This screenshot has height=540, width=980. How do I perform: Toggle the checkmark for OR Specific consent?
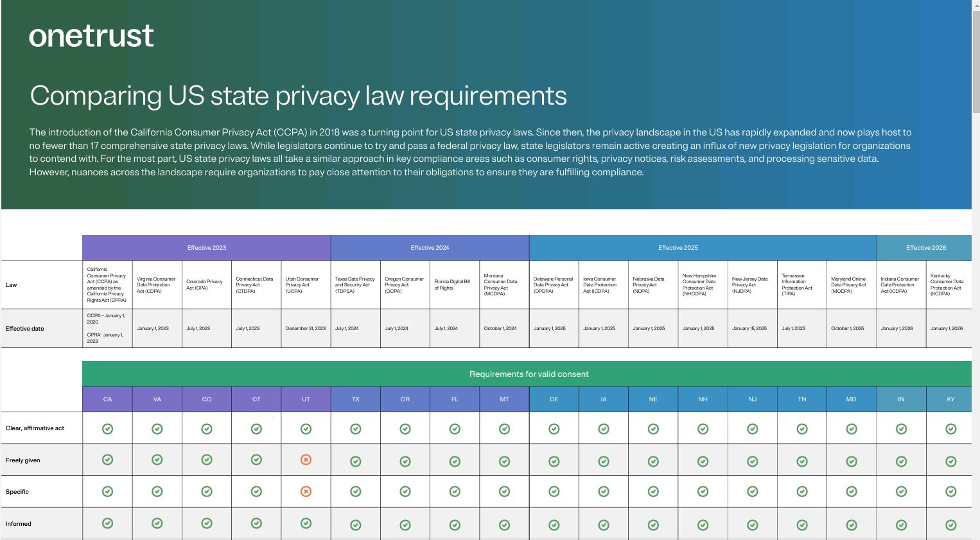coord(405,491)
